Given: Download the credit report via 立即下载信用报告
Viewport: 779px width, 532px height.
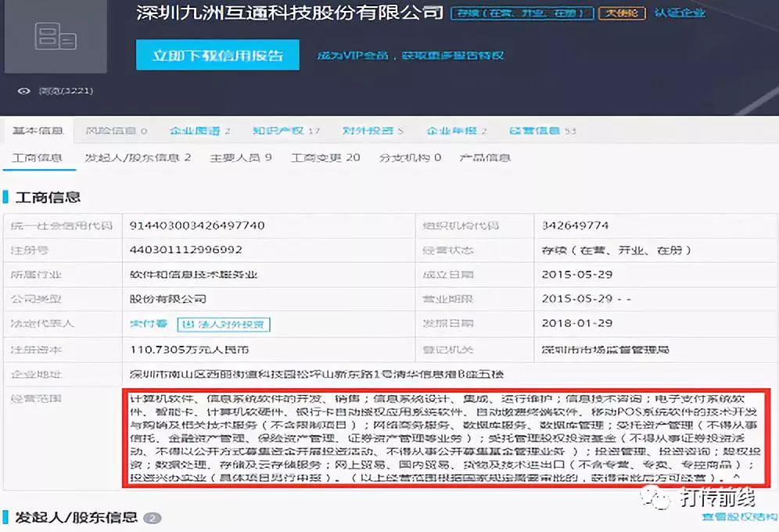Looking at the screenshot, I should coord(217,56).
